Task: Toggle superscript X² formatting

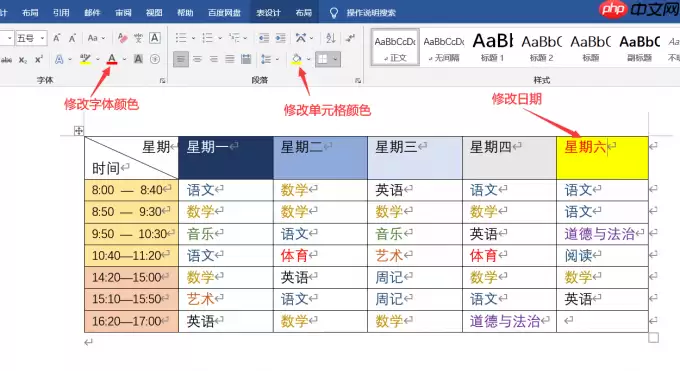Action: (39, 59)
